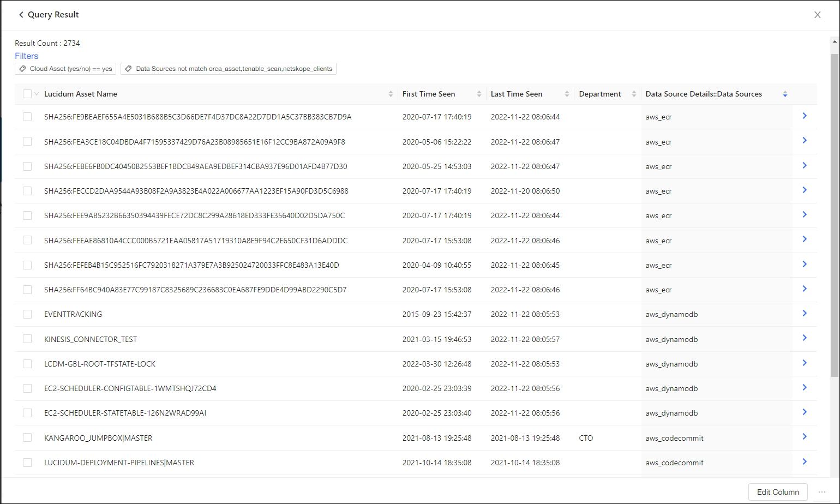
Task: Sort by Last Time Seen column
Action: (x=567, y=94)
